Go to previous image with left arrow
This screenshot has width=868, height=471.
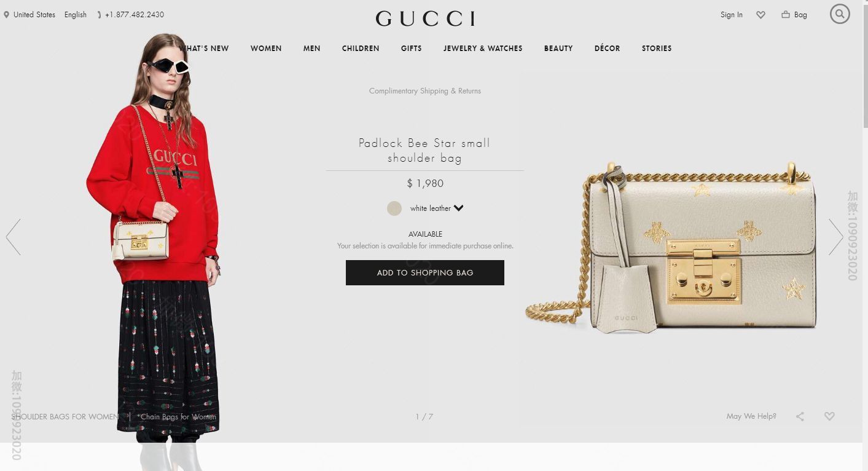tap(14, 237)
